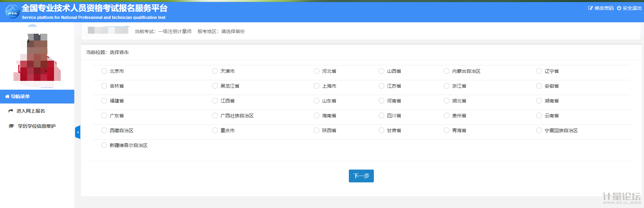Click the 修改密码 edit icon

(590, 8)
